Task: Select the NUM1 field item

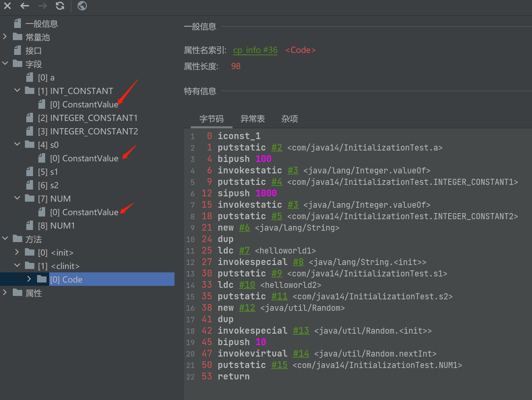Action: pyautogui.click(x=56, y=226)
